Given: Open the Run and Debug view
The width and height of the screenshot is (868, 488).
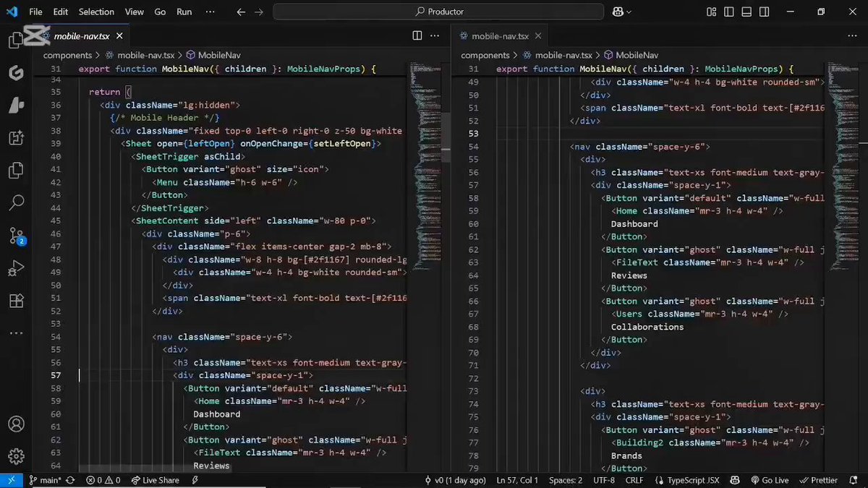Looking at the screenshot, I should [16, 269].
